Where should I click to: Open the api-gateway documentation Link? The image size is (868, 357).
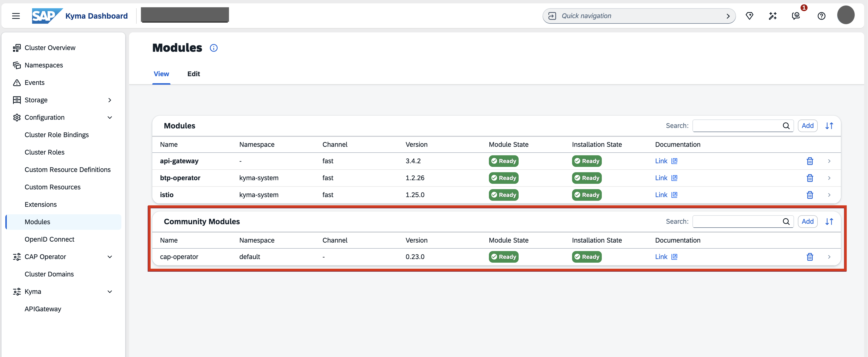[661, 161]
